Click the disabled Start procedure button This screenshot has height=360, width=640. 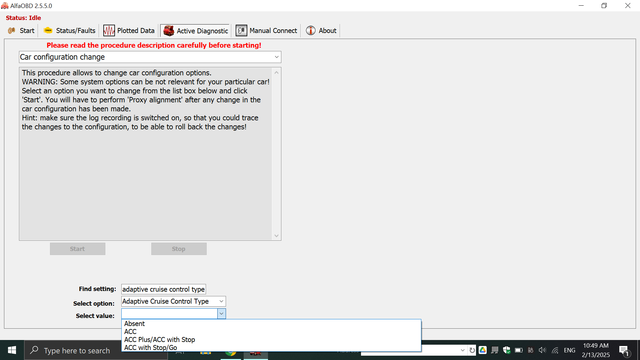78,249
